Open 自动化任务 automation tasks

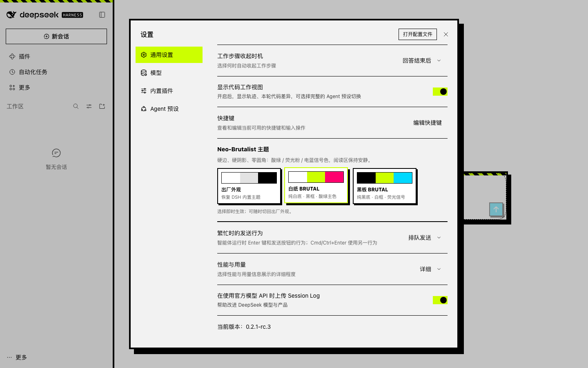tap(56, 72)
